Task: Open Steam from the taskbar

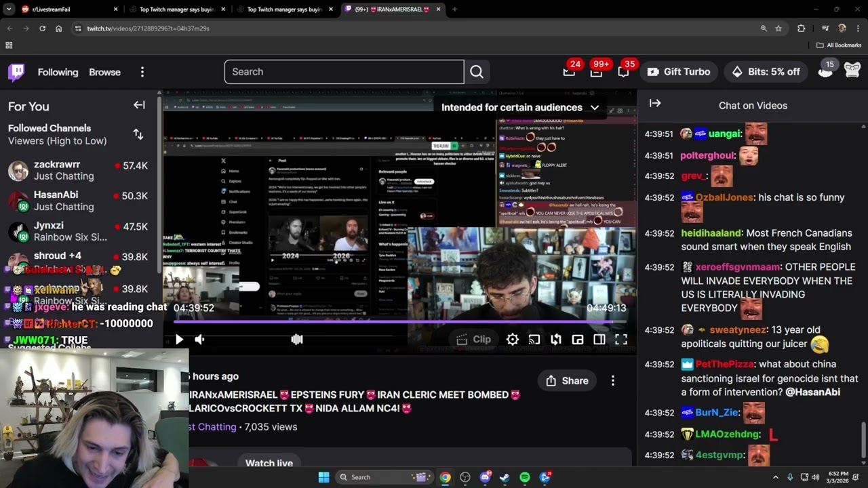Action: tap(505, 477)
